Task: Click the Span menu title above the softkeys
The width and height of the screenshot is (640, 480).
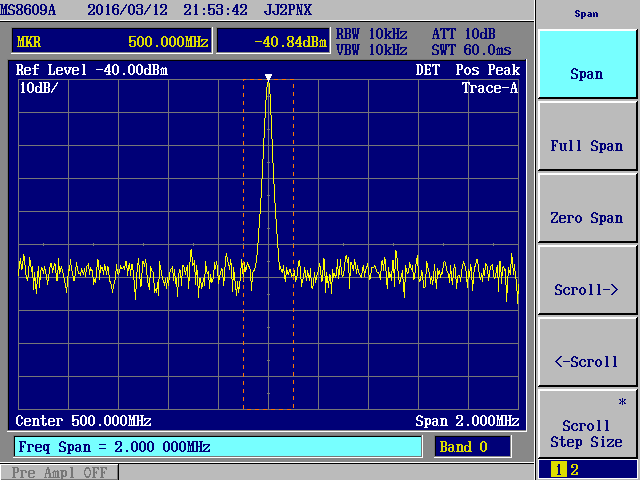Action: click(x=587, y=14)
